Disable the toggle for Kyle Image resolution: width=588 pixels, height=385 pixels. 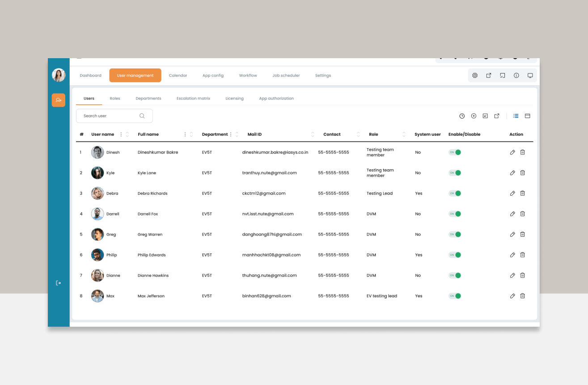[455, 173]
